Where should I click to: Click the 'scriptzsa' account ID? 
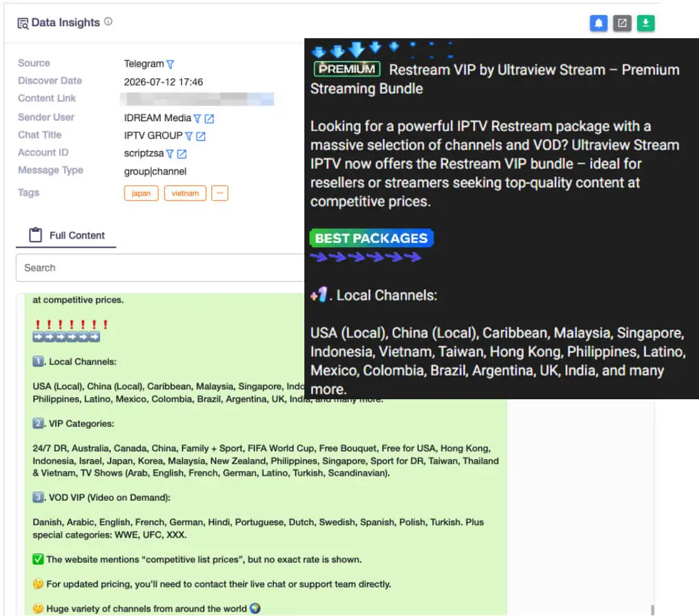click(x=144, y=154)
